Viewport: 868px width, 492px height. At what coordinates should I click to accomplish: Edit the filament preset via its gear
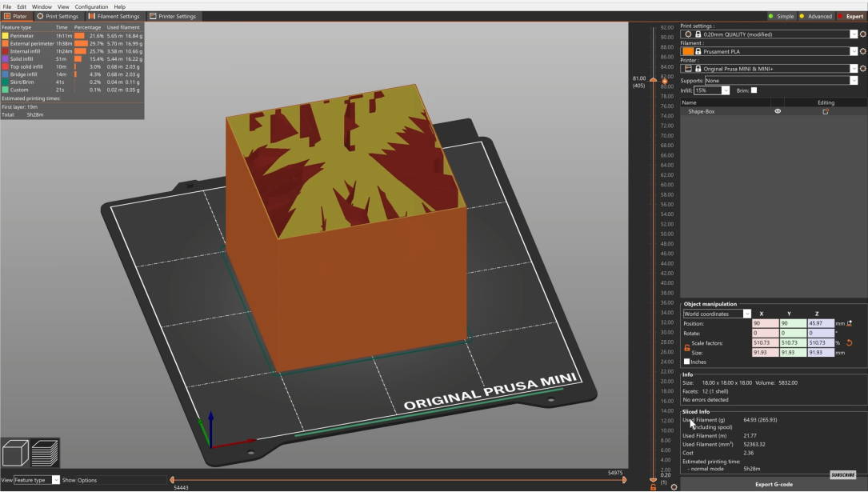coord(862,51)
